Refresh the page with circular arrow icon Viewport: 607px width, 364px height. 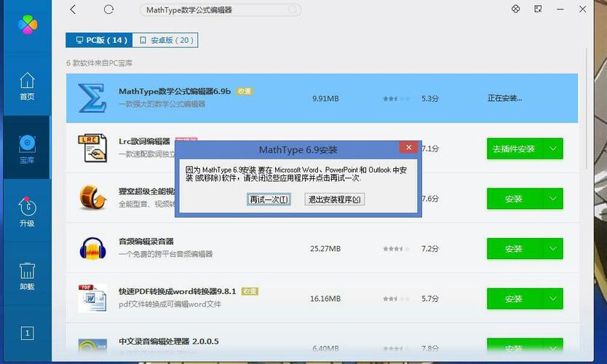click(108, 9)
